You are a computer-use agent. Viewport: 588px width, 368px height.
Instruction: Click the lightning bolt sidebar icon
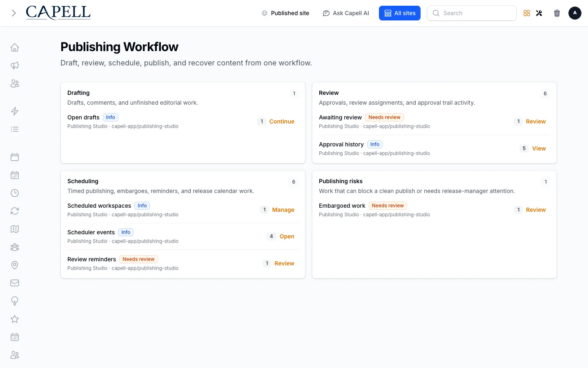(x=15, y=111)
